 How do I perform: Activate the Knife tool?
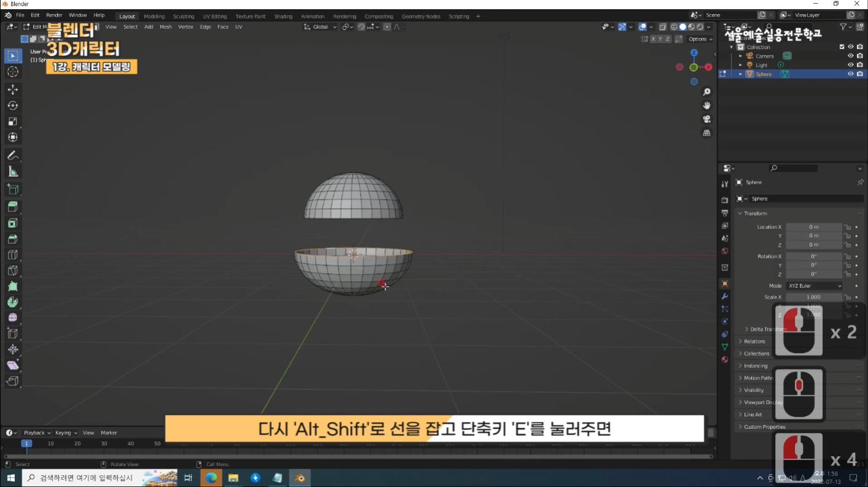click(x=13, y=270)
